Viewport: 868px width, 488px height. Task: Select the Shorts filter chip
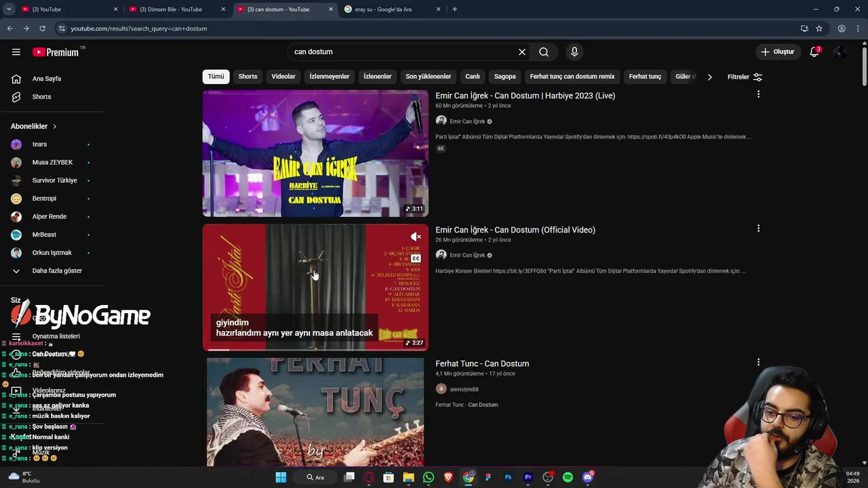click(x=248, y=77)
